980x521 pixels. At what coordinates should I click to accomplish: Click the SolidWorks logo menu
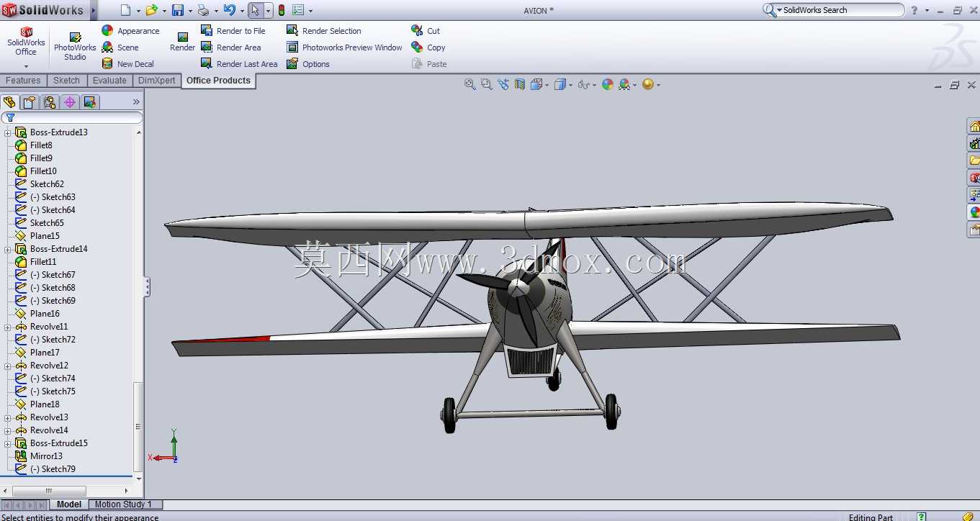click(45, 10)
